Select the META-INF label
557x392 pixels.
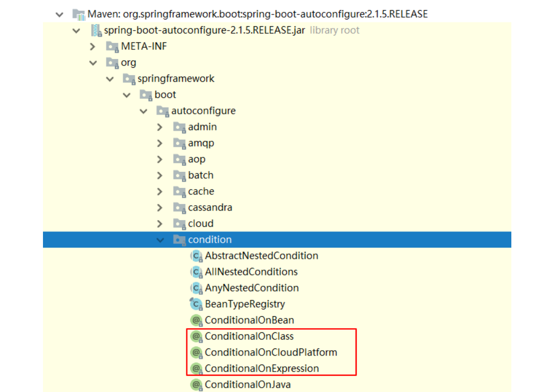(x=144, y=47)
